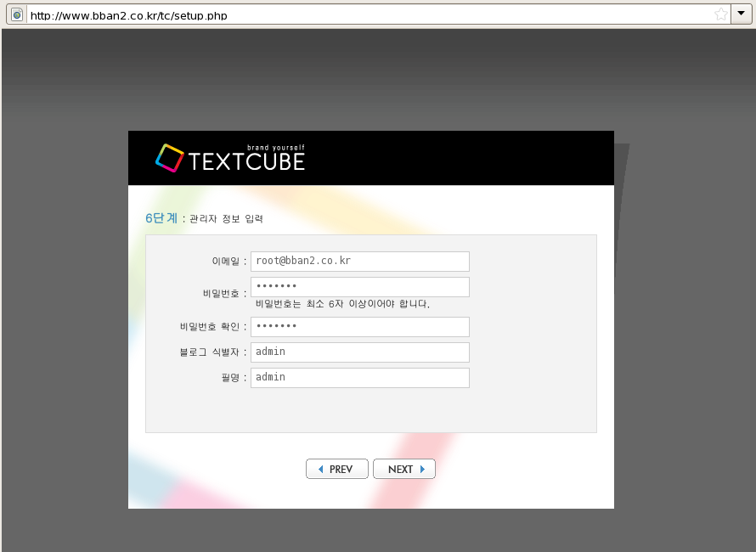Click the email field containing root@bban2.co.kr

pos(359,262)
